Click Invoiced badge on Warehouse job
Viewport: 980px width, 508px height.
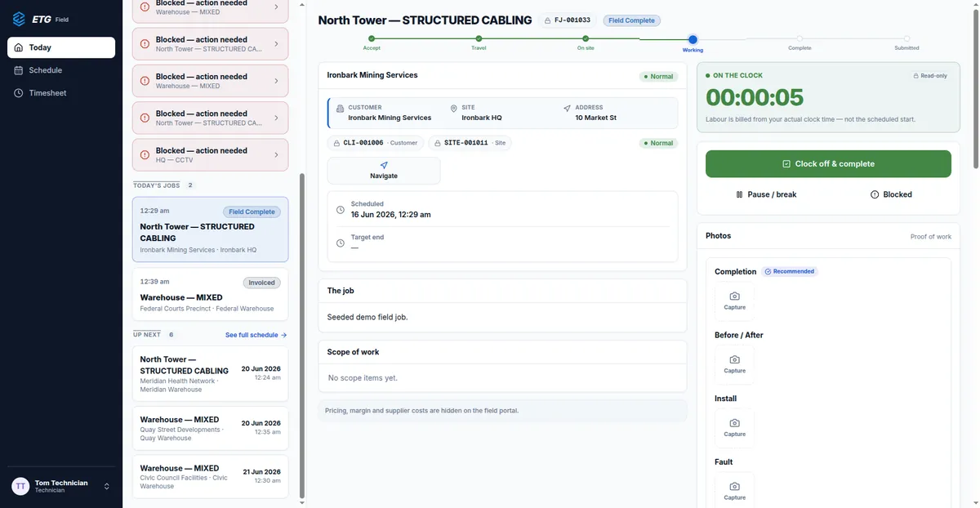pos(262,283)
